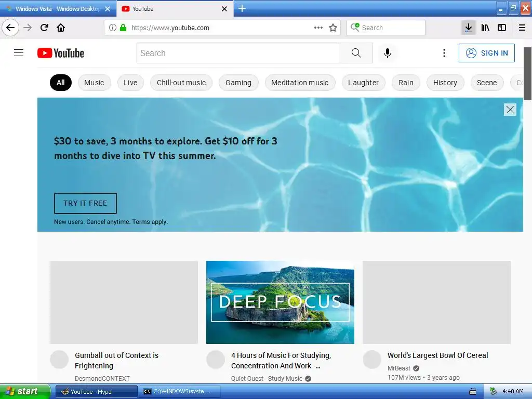
Task: Click the 4:40 AM taskbar clock
Action: pos(513,392)
